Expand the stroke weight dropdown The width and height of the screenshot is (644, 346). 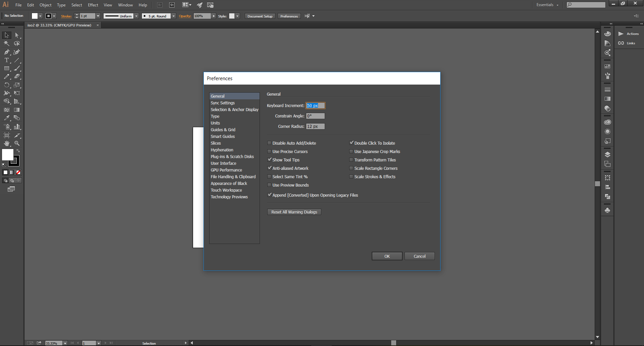tap(98, 16)
